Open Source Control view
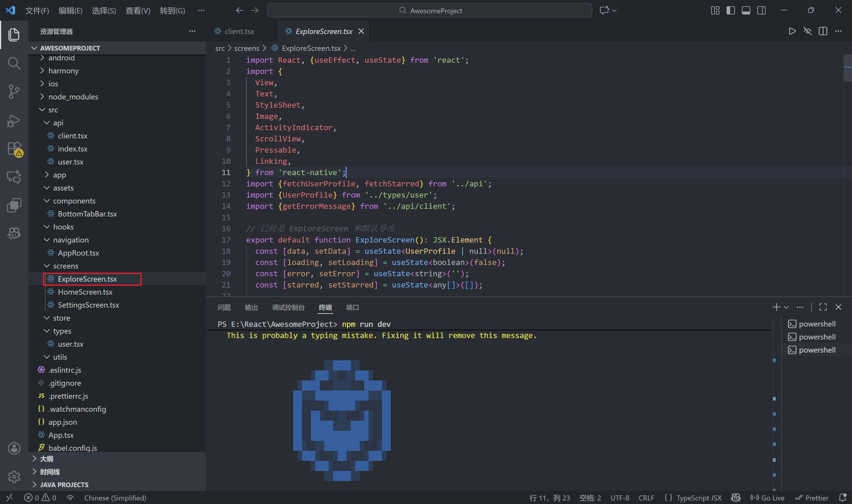 click(14, 92)
